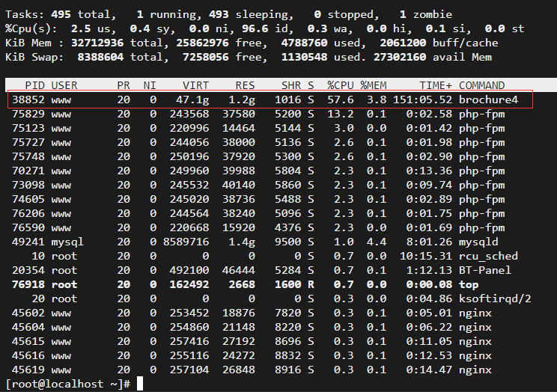Viewport: 557px width, 392px height.
Task: Click PID 45615 nginx row
Action: (x=28, y=341)
